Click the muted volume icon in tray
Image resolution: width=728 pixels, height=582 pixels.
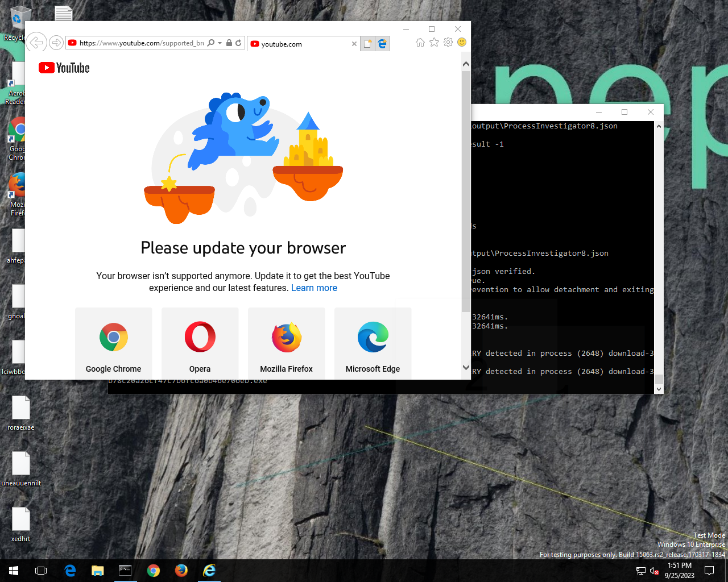tap(654, 571)
